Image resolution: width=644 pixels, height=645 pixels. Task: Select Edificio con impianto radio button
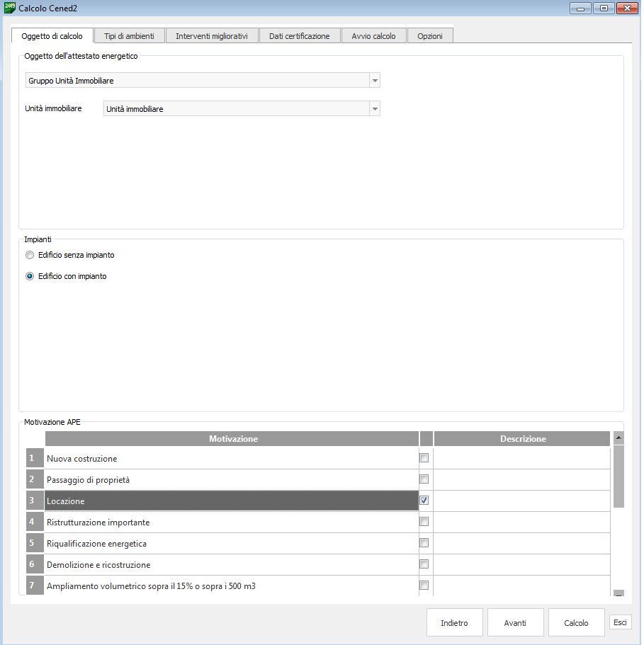click(30, 277)
